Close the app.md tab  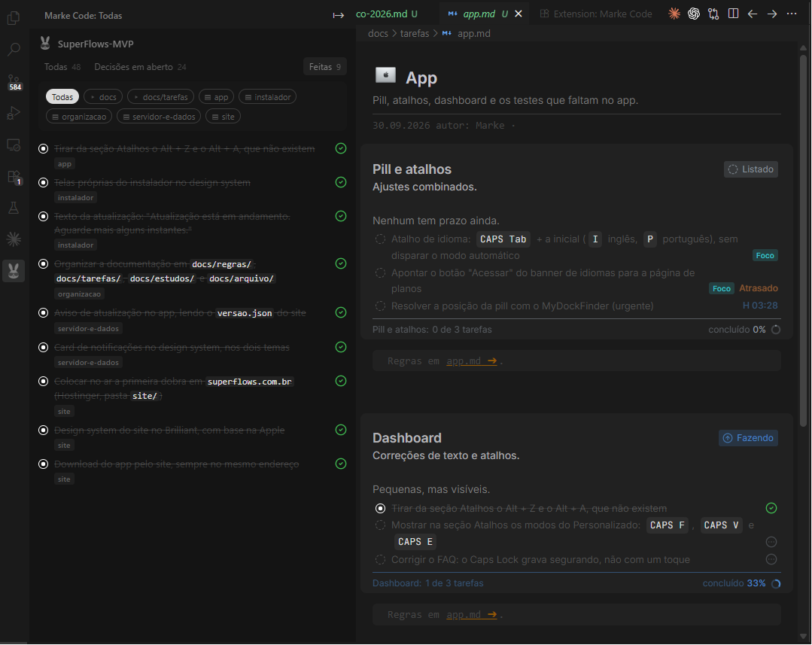pyautogui.click(x=519, y=14)
